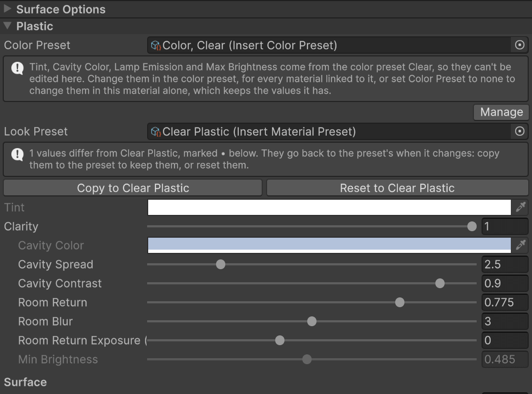Click the Look Preset label
Screen dimensions: 532x394
[36, 131]
